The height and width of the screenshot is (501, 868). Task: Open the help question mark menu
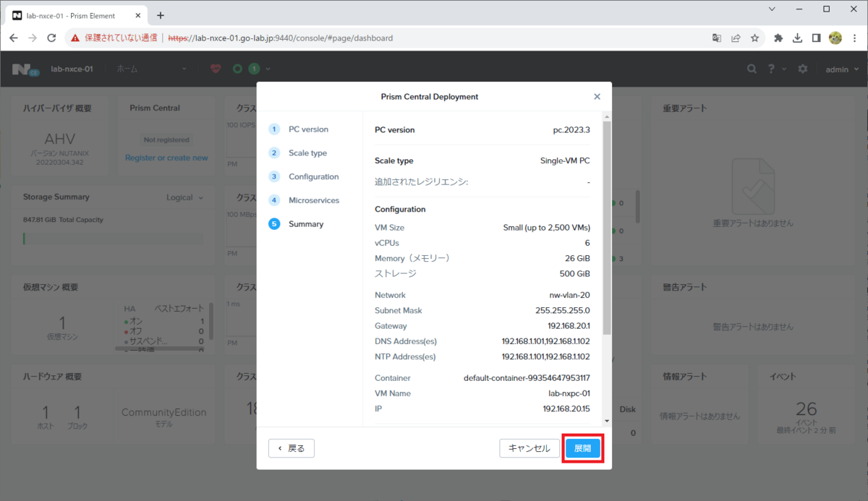point(772,69)
